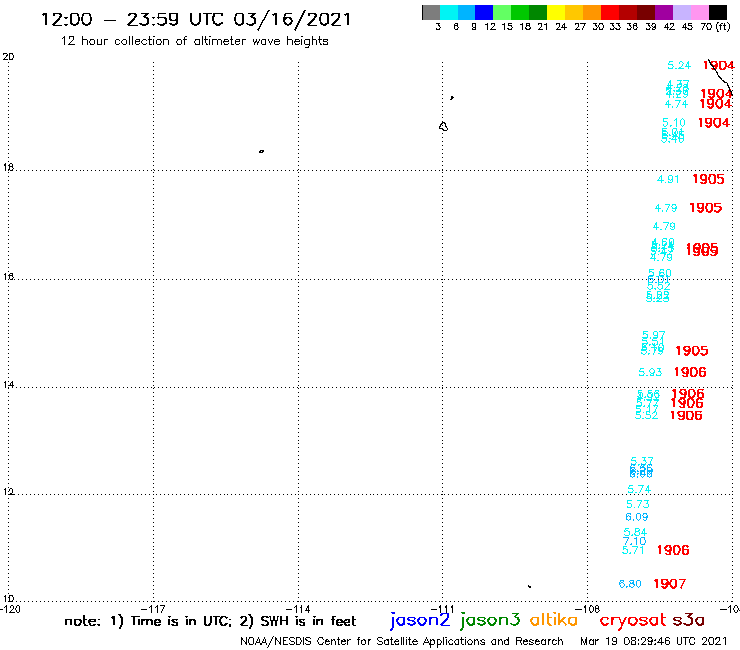
Task: Click the jason3 satellite label
Action: (490, 620)
